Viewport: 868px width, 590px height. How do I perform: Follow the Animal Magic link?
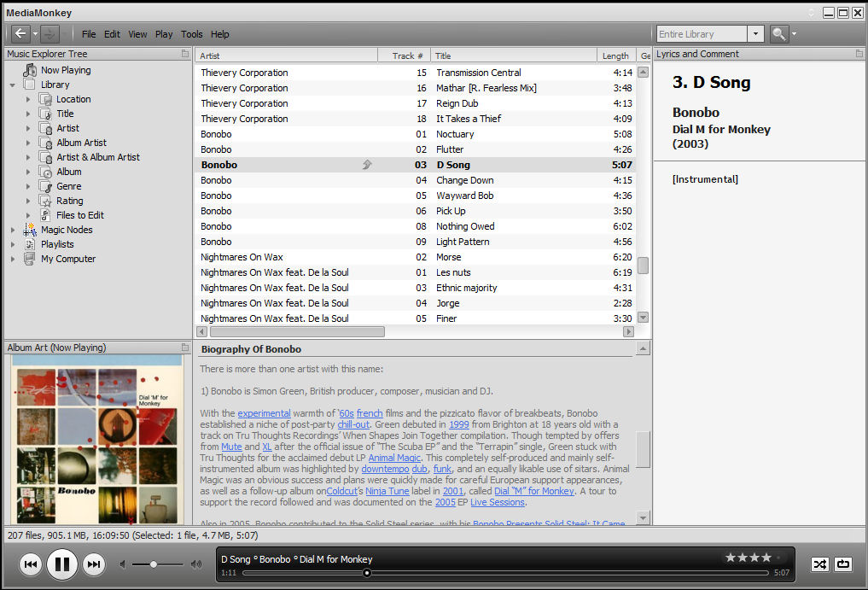pyautogui.click(x=393, y=458)
